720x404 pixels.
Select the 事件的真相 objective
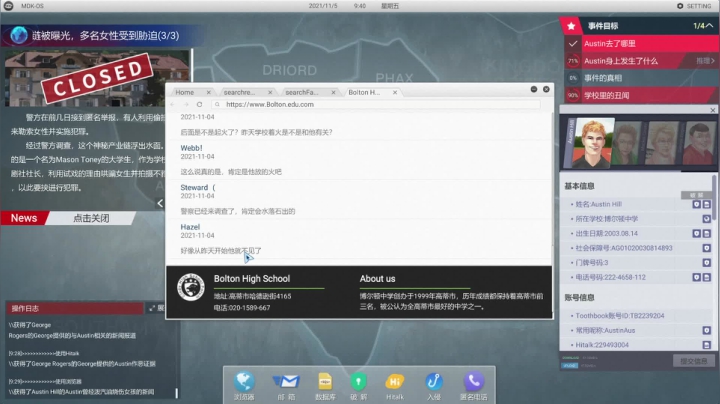[x=641, y=78]
